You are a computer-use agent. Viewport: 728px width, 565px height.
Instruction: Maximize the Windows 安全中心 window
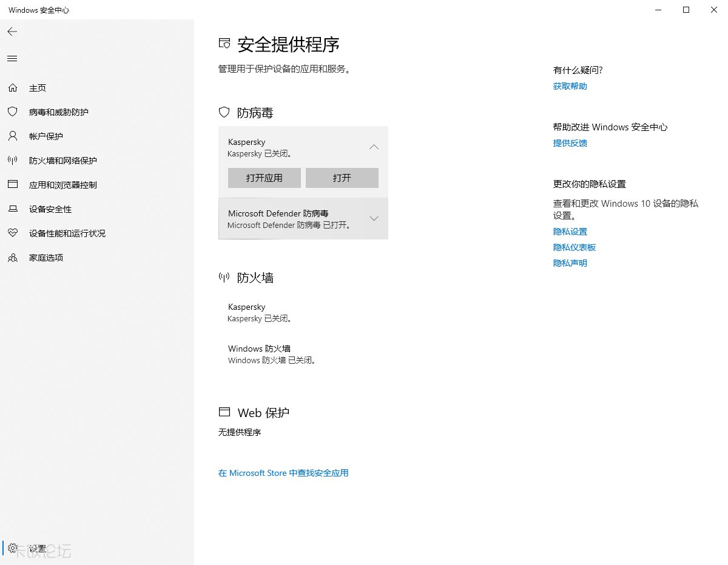pos(686,10)
